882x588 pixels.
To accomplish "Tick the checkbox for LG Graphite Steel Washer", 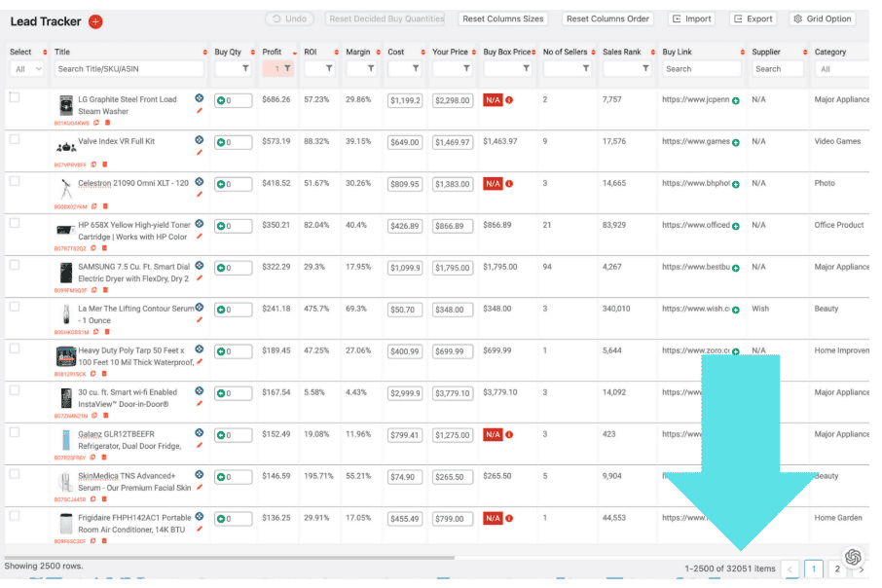I will (15, 97).
